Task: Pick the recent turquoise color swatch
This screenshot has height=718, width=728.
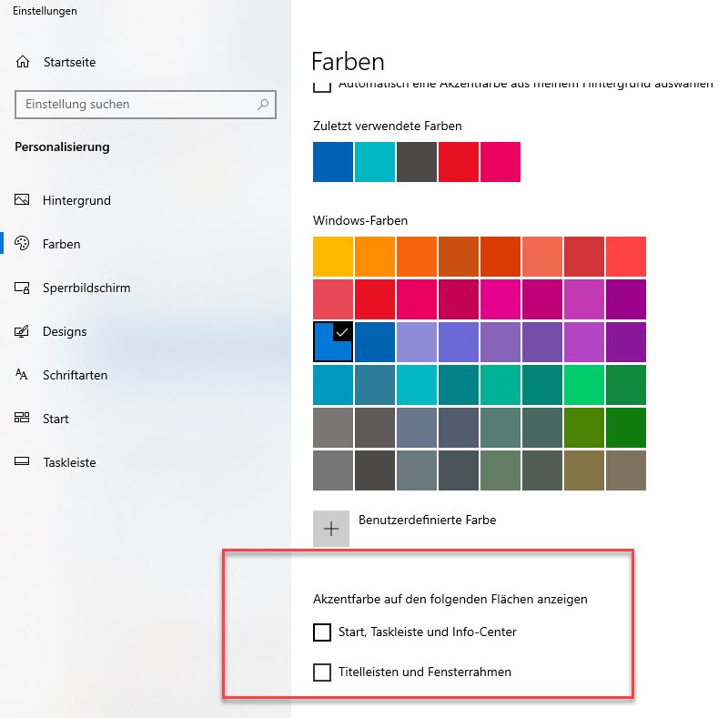Action: (375, 162)
